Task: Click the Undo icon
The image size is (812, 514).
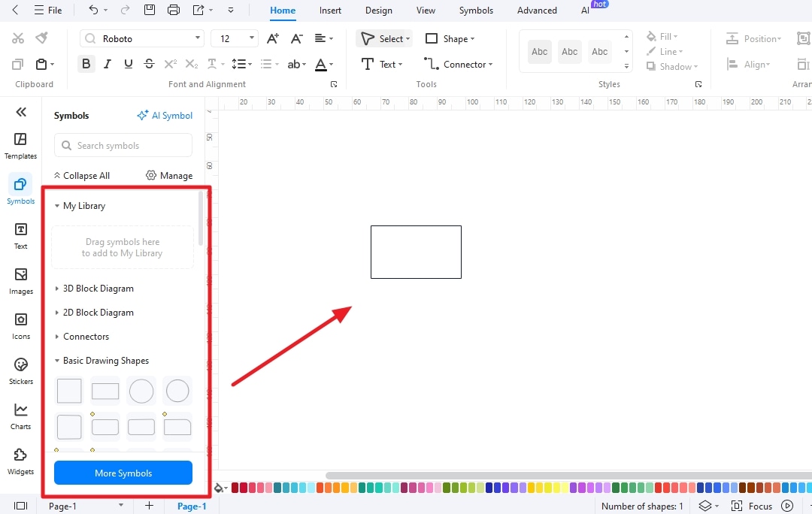Action: point(93,10)
